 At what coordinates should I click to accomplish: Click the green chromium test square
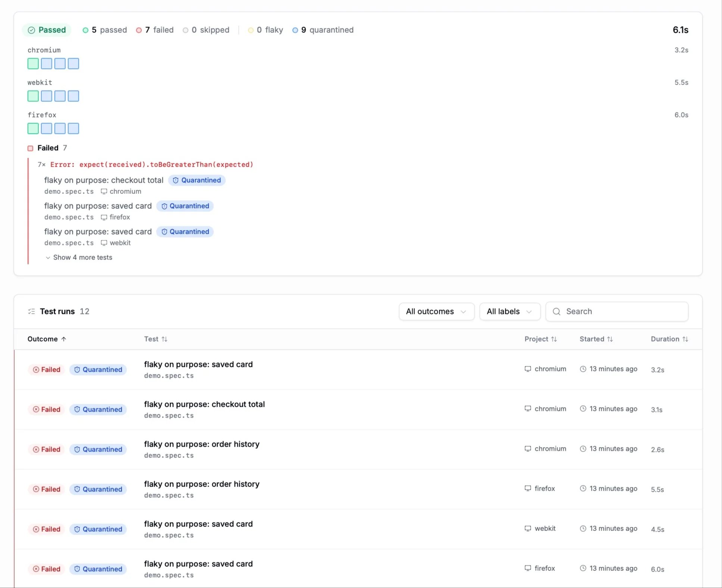point(33,64)
